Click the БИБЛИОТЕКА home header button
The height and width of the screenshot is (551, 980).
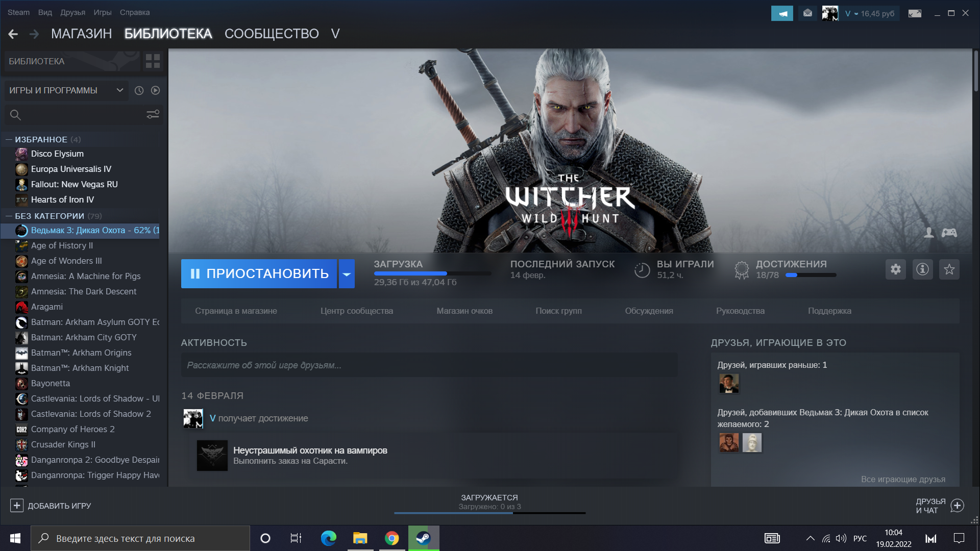click(71, 61)
